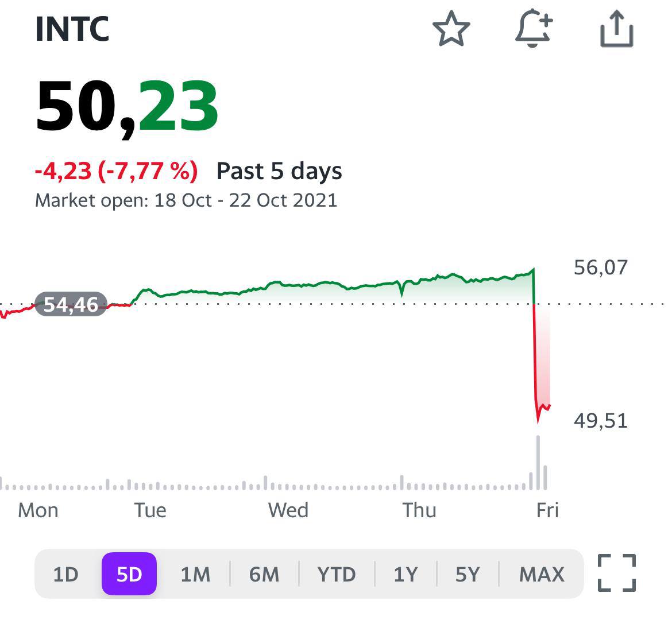The width and height of the screenshot is (672, 624).
Task: Tap the Wed label on the chart axis
Action: point(288,510)
